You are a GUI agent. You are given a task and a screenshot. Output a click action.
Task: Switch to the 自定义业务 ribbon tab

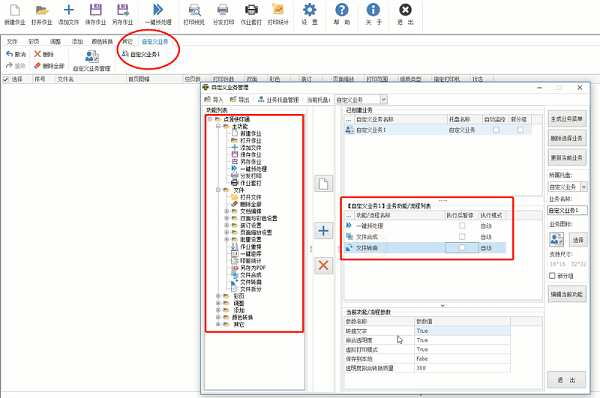(155, 41)
